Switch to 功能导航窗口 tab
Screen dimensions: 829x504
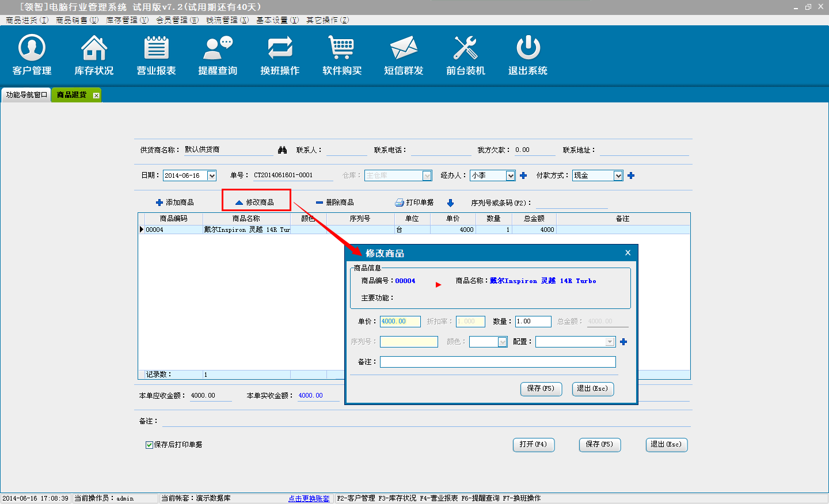[26, 95]
